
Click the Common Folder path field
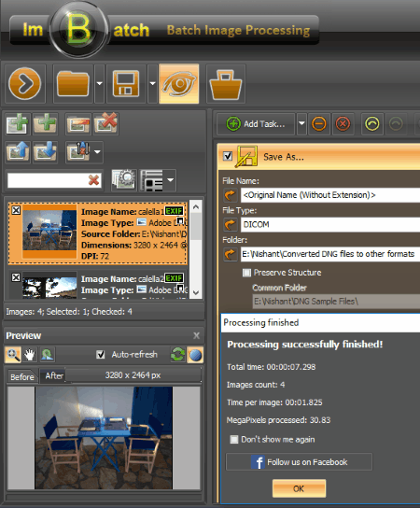coord(336,302)
